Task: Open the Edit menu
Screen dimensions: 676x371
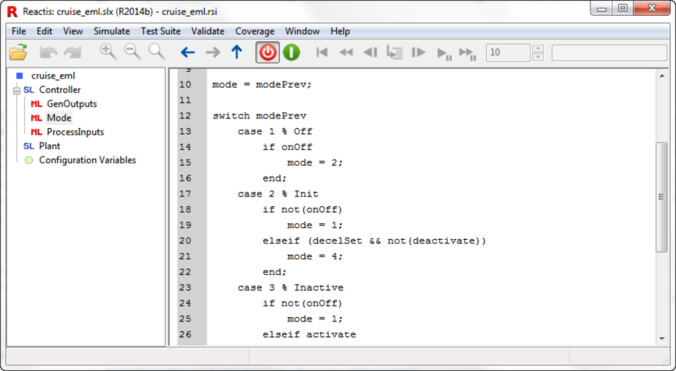Action: pyautogui.click(x=44, y=31)
